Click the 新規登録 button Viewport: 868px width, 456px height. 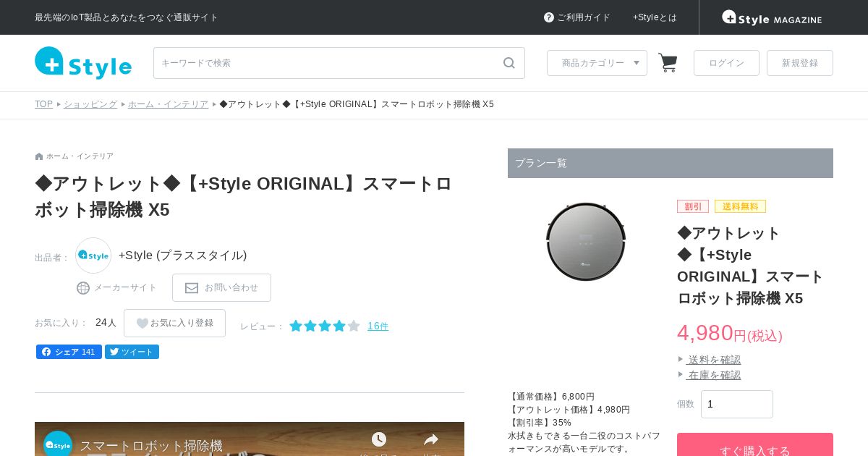click(x=800, y=63)
